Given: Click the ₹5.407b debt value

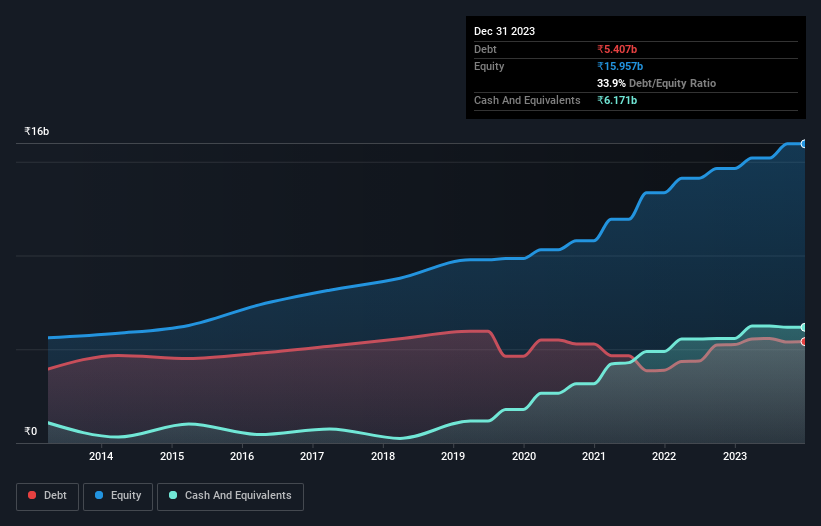Looking at the screenshot, I should click(x=617, y=49).
